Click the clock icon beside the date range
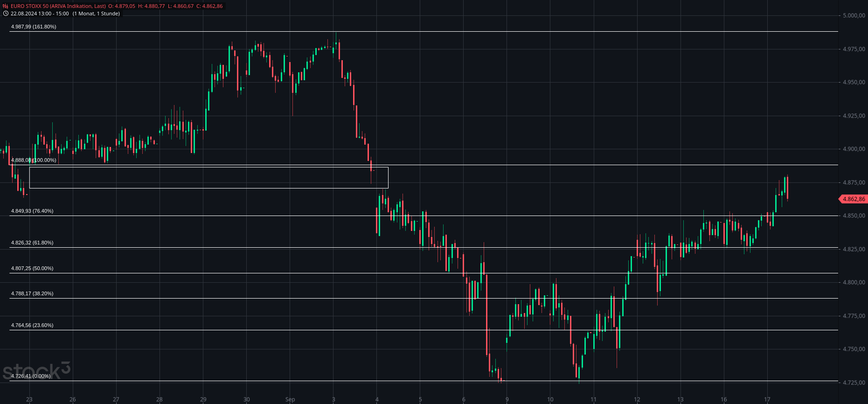 (6, 14)
